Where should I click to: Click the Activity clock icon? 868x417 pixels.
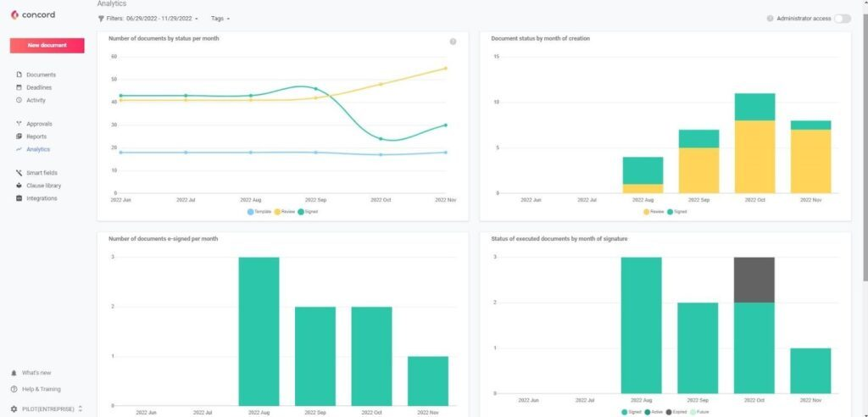tap(19, 100)
